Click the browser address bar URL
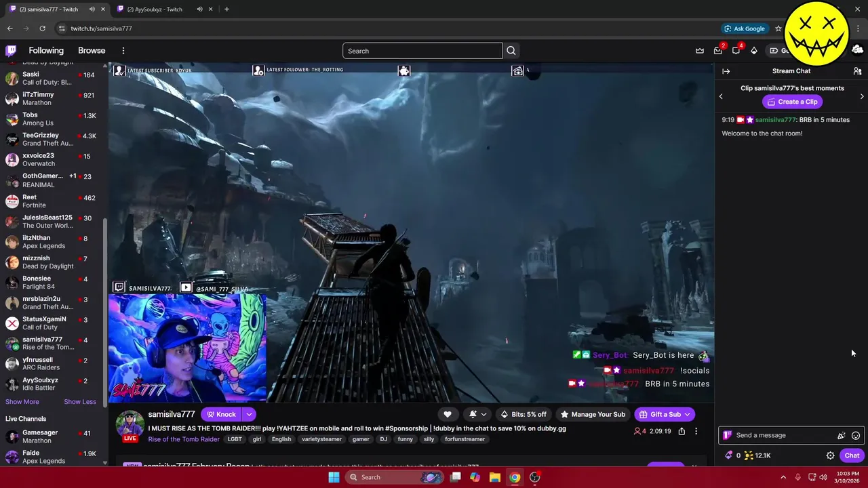Viewport: 868px width, 488px height. (x=102, y=28)
